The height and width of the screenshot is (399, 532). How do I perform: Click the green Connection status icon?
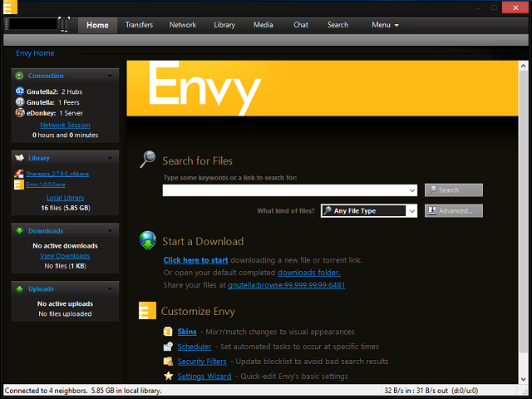click(19, 76)
